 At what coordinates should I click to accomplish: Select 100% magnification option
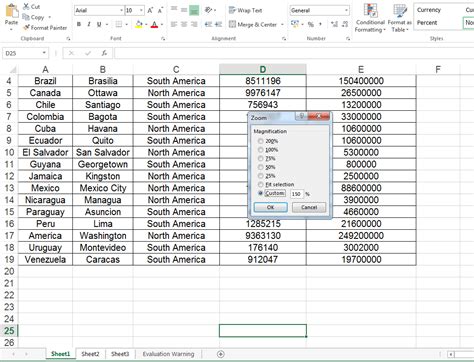click(261, 150)
